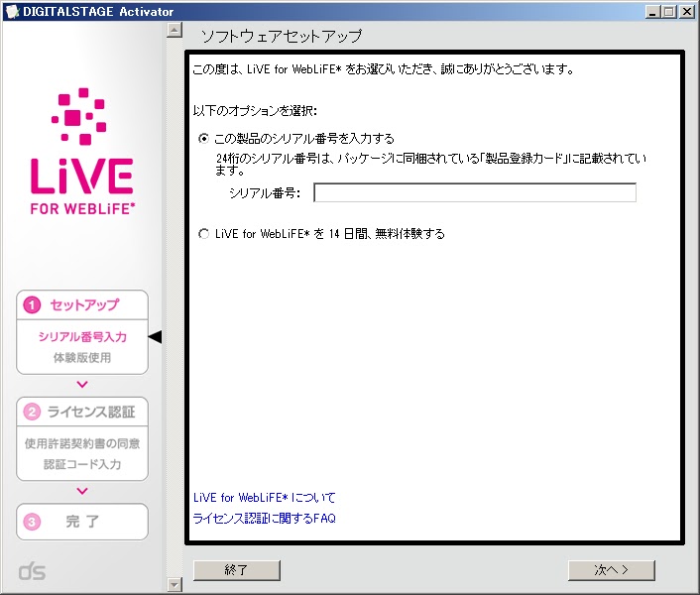Viewport: 700px width, 595px height.
Task: Click the 次へ > button
Action: [611, 570]
